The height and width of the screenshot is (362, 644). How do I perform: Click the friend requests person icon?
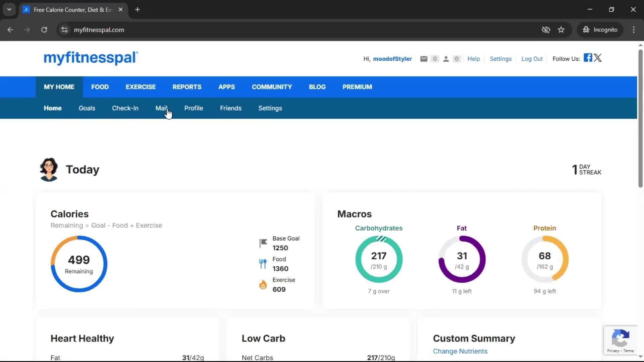(446, 59)
